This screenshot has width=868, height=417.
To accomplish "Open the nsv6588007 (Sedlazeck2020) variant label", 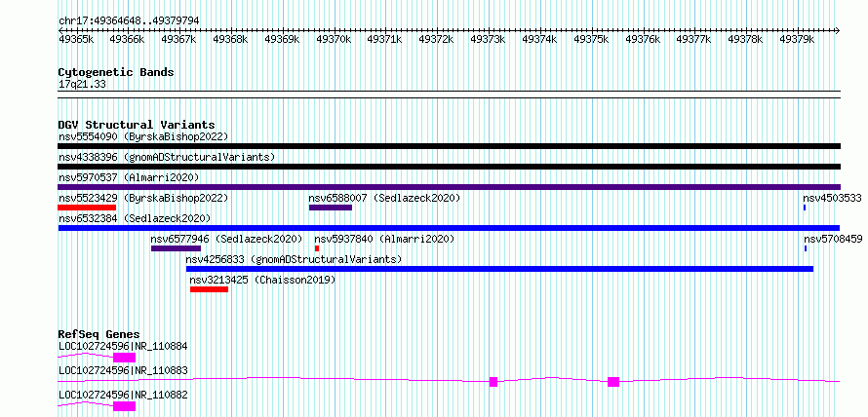I will coord(384,198).
